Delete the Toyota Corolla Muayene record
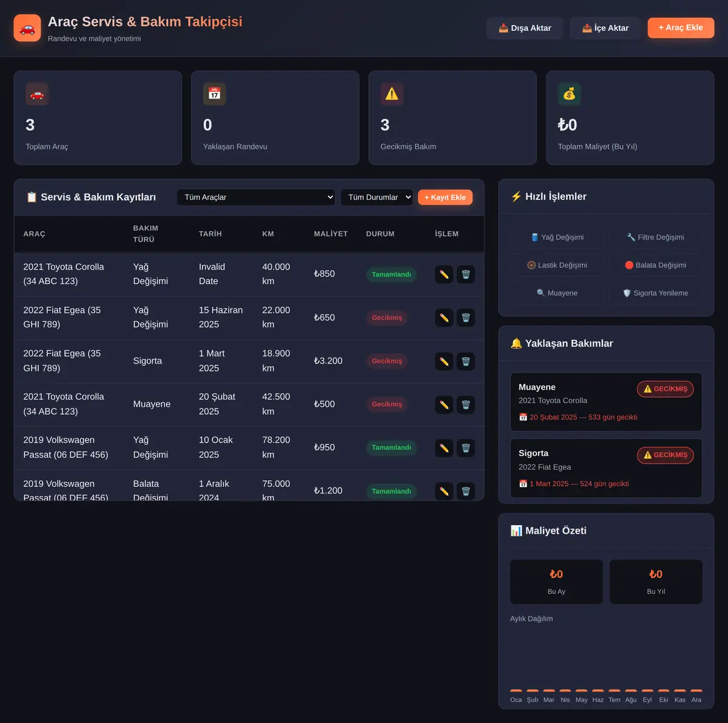This screenshot has height=723, width=728. point(466,404)
